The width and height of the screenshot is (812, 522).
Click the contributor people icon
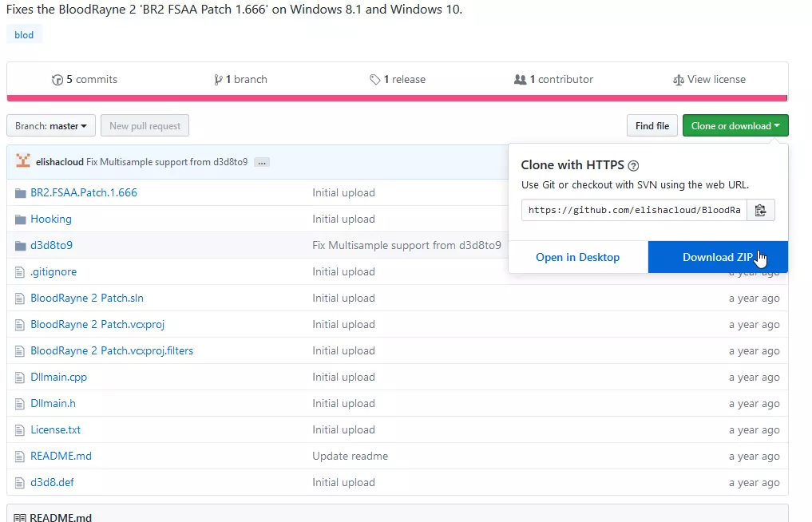click(520, 80)
